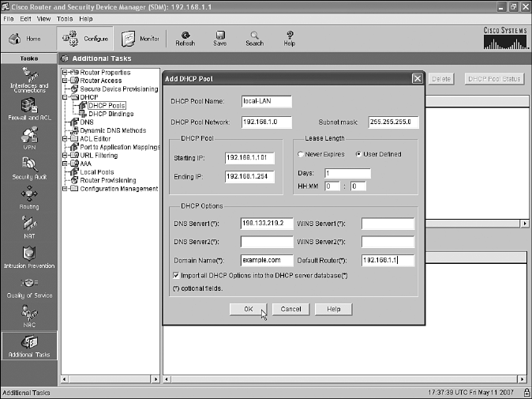The image size is (532, 399).
Task: Open the Monitor toolbar icon
Action: click(x=128, y=39)
